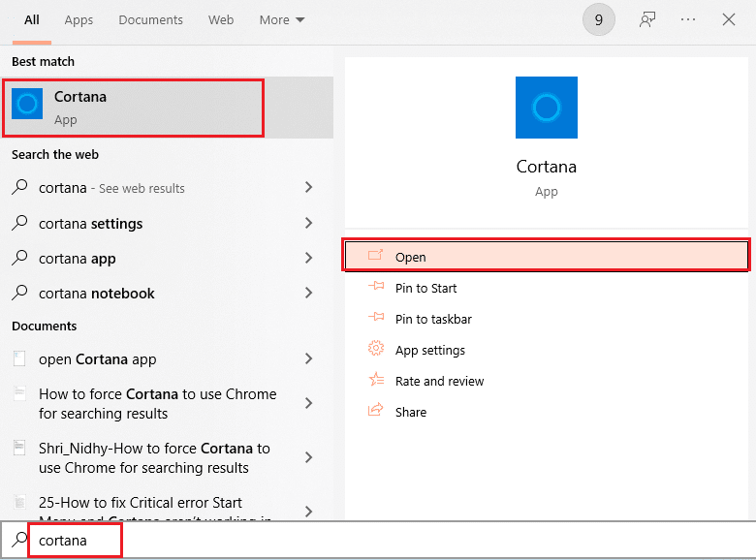Click the Pin to taskbar pin icon

tap(376, 317)
